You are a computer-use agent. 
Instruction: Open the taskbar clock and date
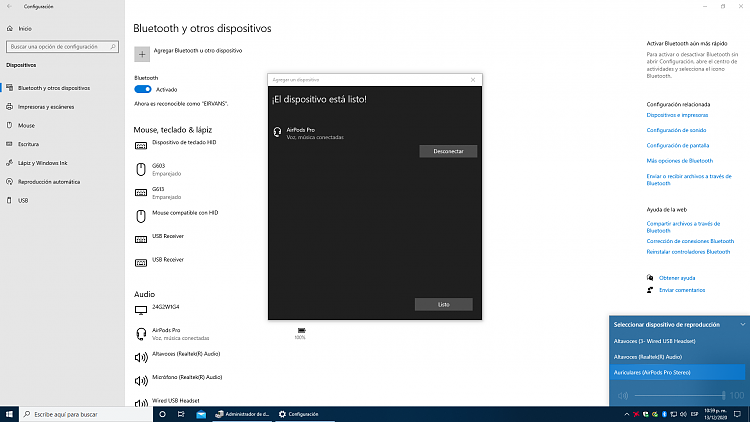[x=716, y=414]
